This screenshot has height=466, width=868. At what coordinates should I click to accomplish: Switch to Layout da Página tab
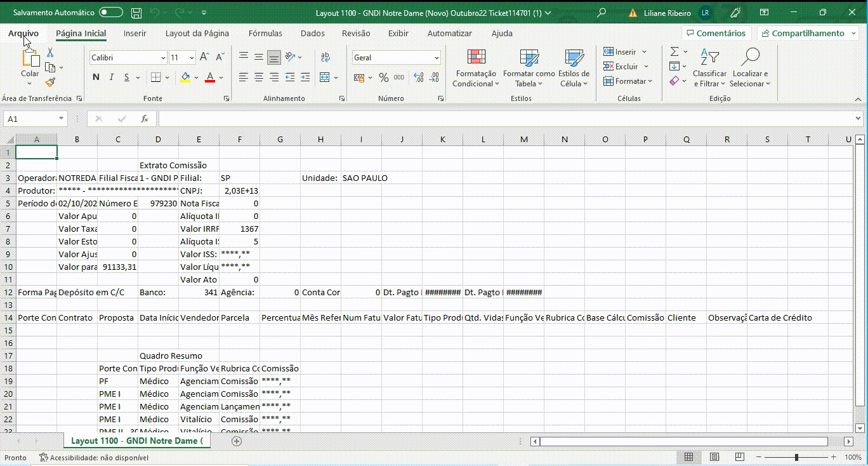197,33
